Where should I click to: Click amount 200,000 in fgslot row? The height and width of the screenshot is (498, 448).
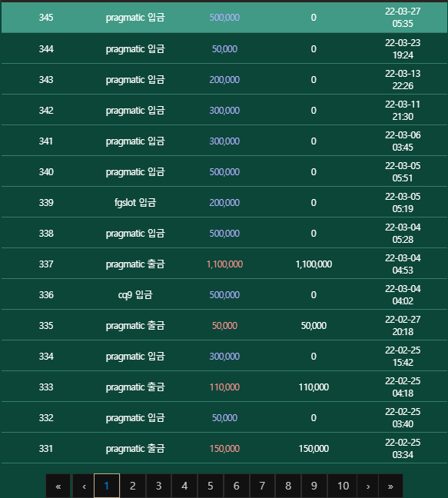coord(224,203)
